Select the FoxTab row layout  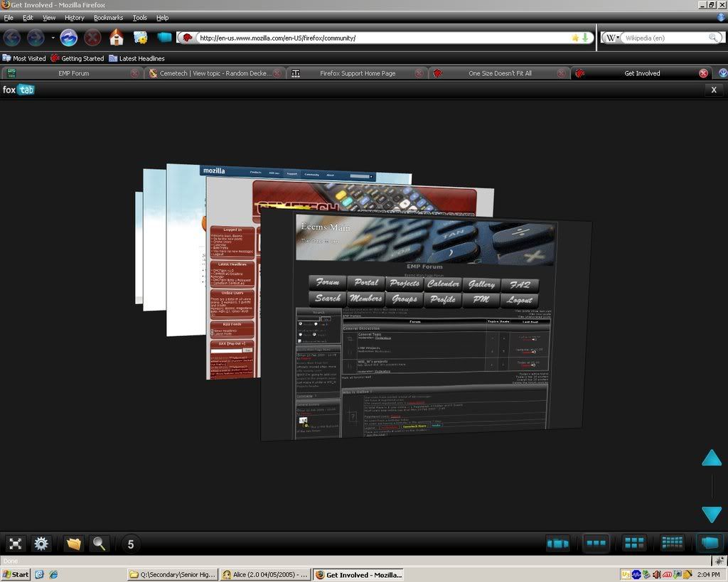pos(596,544)
